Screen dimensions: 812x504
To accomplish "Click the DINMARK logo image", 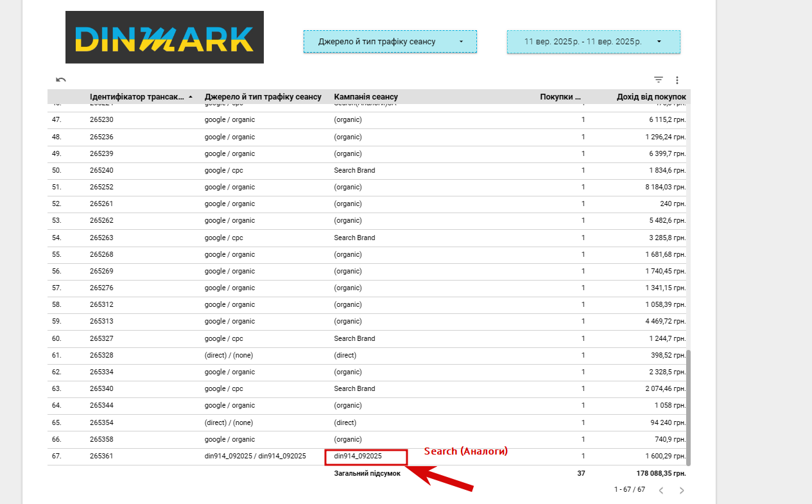I will 164,37.
